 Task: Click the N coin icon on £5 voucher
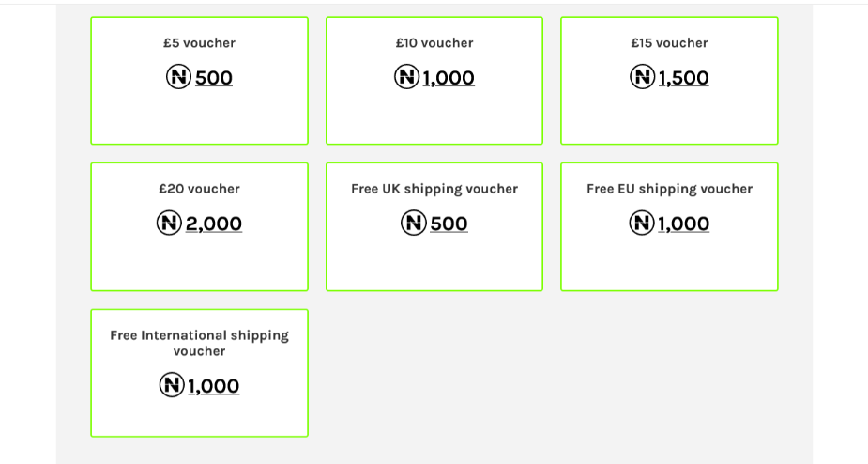[x=178, y=76]
